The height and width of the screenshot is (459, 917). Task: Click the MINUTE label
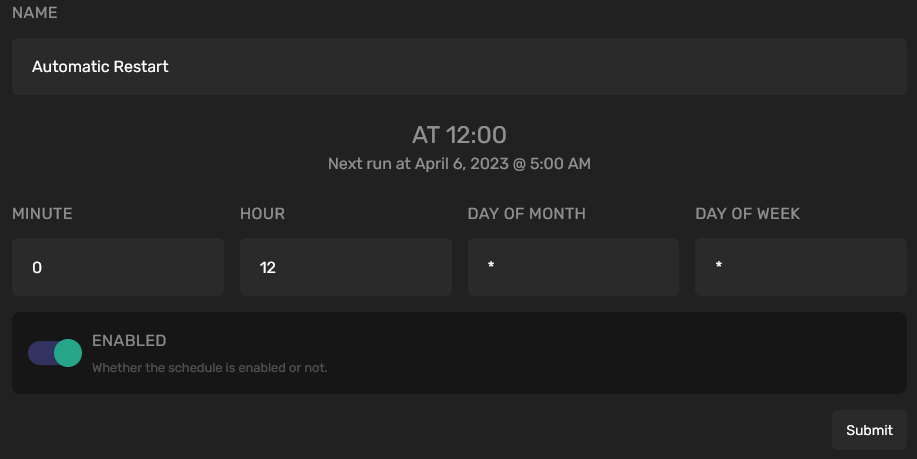tap(42, 214)
